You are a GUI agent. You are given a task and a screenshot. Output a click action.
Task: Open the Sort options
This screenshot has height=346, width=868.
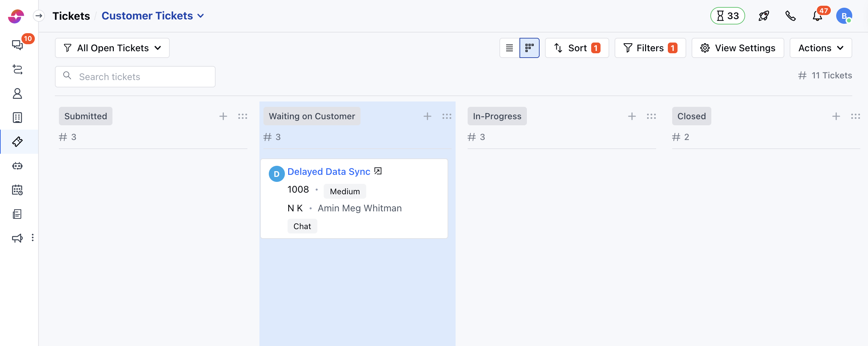point(577,48)
